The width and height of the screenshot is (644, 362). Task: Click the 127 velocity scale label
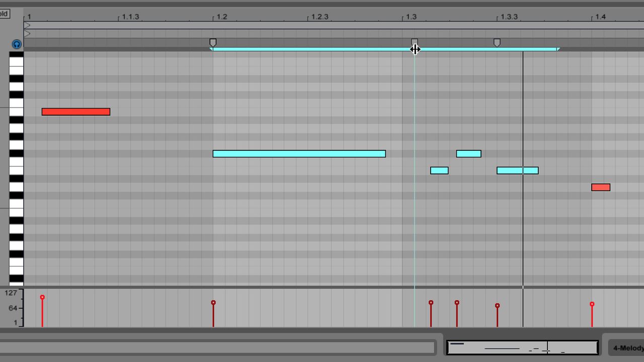point(12,293)
